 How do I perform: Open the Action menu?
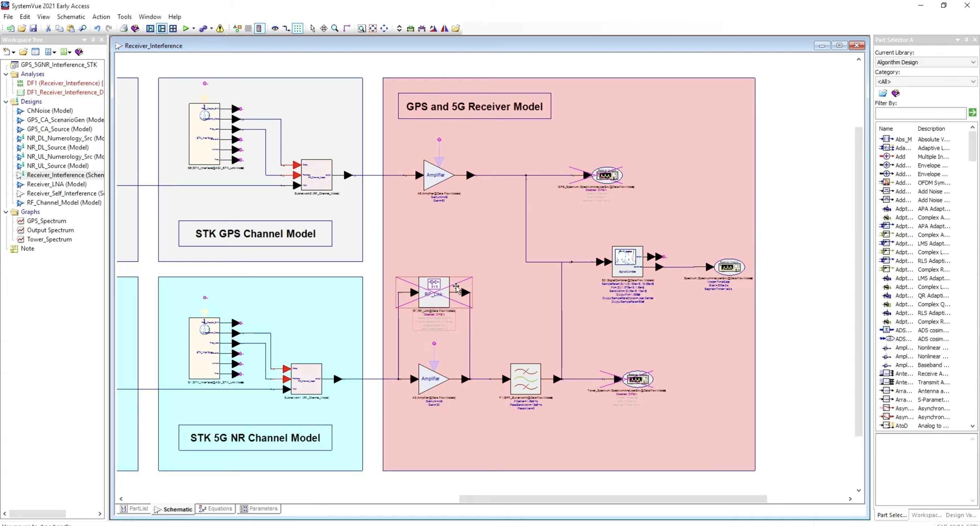101,17
